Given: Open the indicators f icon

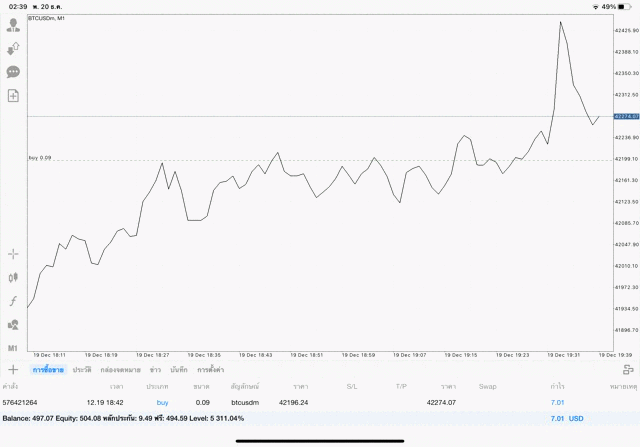Looking at the screenshot, I should pyautogui.click(x=13, y=301).
